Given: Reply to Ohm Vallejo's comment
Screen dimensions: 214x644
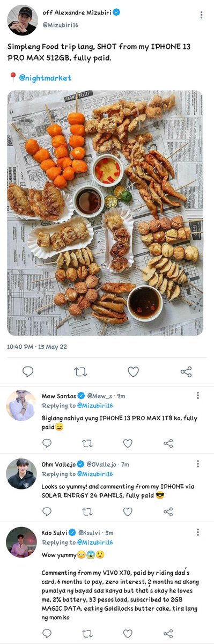Looking at the screenshot, I should [47, 511].
